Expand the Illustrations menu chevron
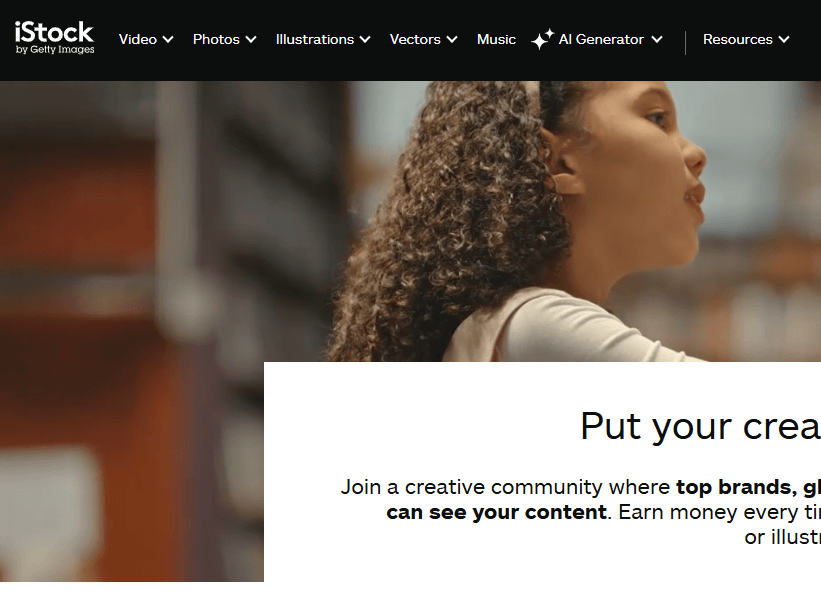 coord(365,39)
